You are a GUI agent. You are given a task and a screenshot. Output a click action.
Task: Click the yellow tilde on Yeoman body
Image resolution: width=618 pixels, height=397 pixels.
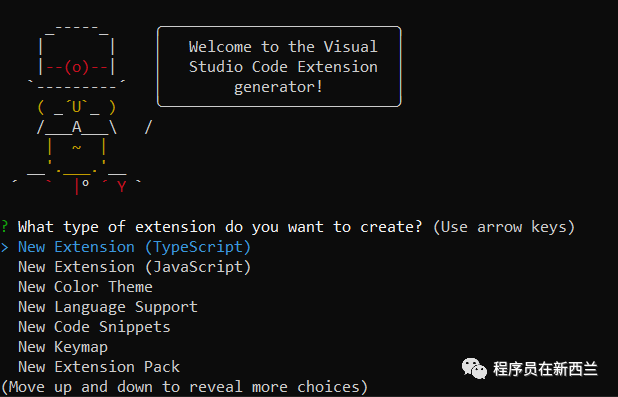coord(76,147)
